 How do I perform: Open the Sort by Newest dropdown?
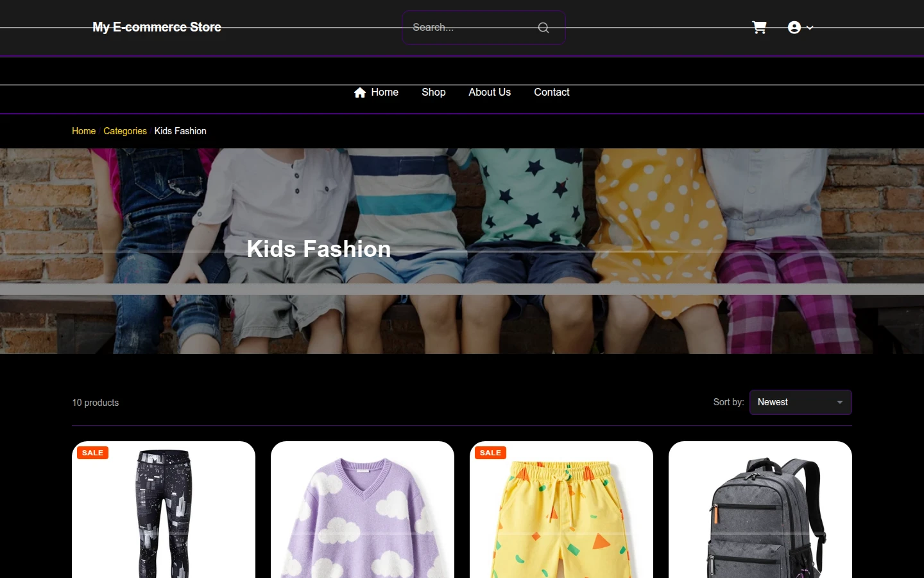tap(801, 402)
